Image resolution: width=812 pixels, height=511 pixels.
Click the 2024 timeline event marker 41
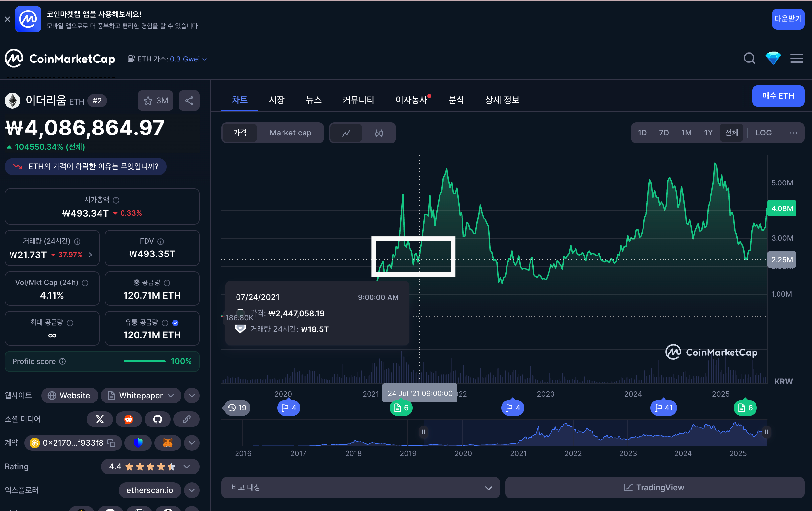[663, 408]
